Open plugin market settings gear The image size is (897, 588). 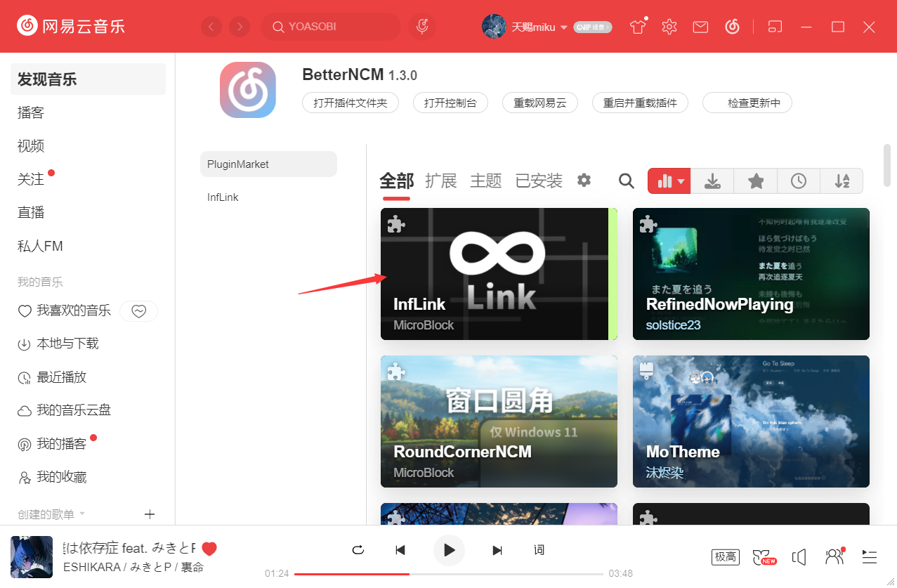(x=584, y=181)
